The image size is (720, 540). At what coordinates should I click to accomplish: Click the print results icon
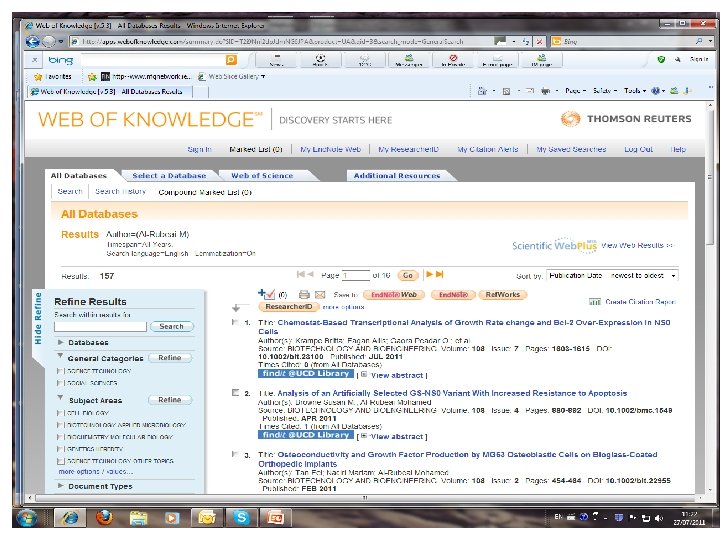(x=304, y=294)
